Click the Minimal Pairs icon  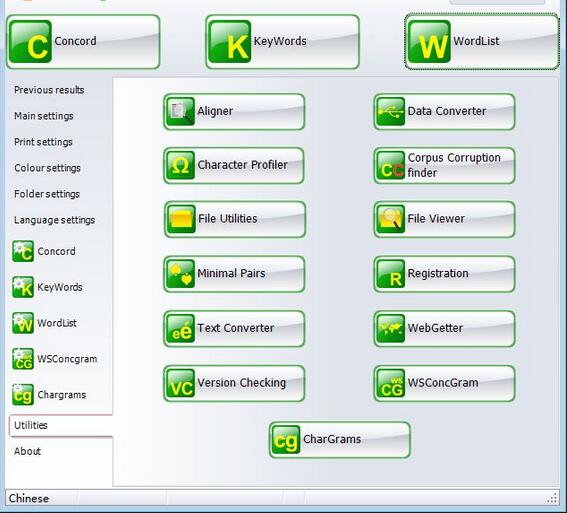(180, 274)
